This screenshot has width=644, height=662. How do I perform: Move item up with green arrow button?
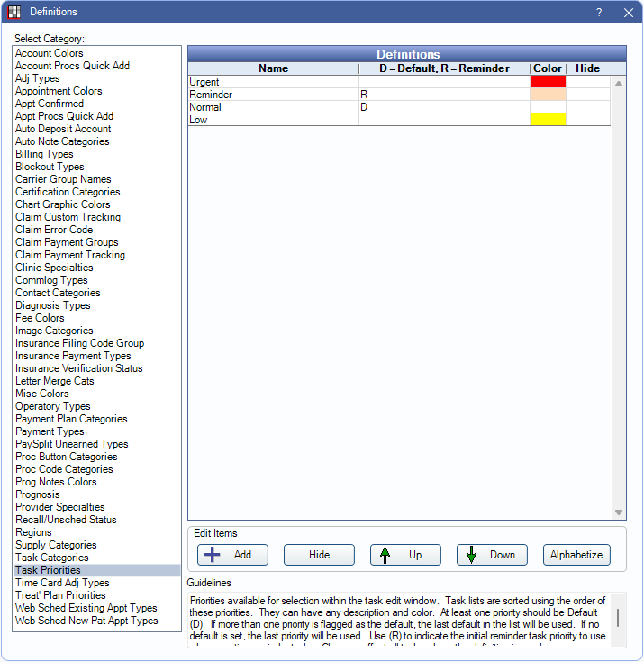coord(405,555)
